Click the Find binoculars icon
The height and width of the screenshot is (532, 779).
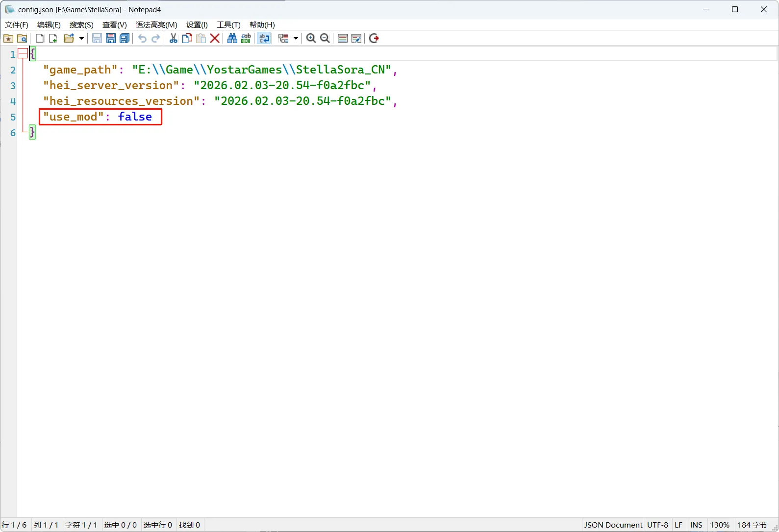(x=232, y=38)
